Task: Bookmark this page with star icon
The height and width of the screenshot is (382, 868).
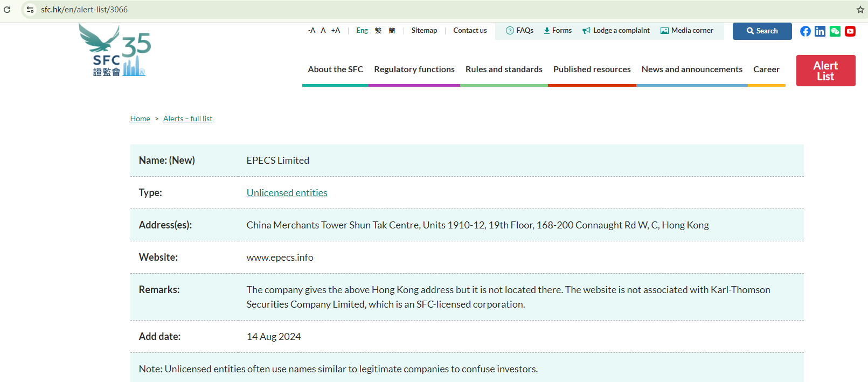Action: 860,10
